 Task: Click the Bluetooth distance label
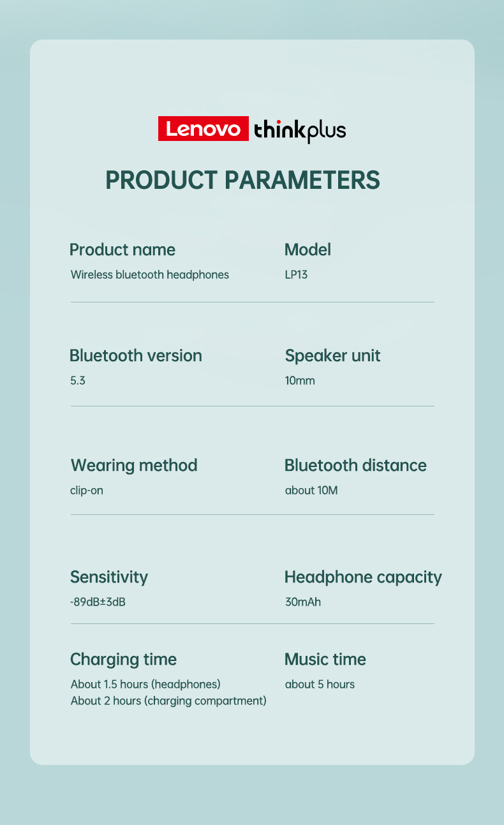(355, 465)
